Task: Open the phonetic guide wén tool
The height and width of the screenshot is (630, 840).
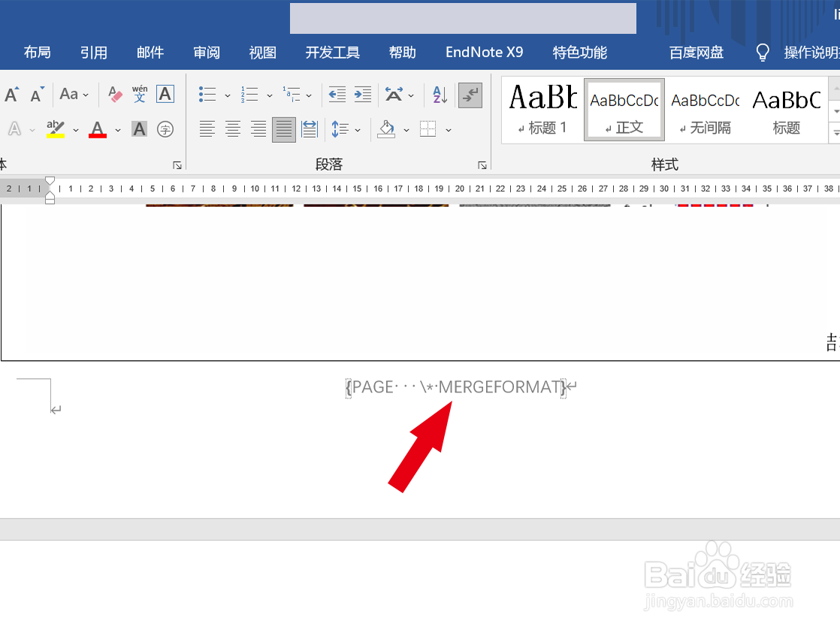Action: [x=140, y=94]
